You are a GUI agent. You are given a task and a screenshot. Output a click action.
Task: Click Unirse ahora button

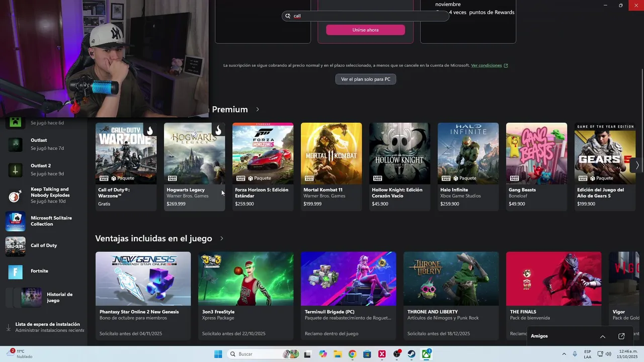[x=365, y=30]
